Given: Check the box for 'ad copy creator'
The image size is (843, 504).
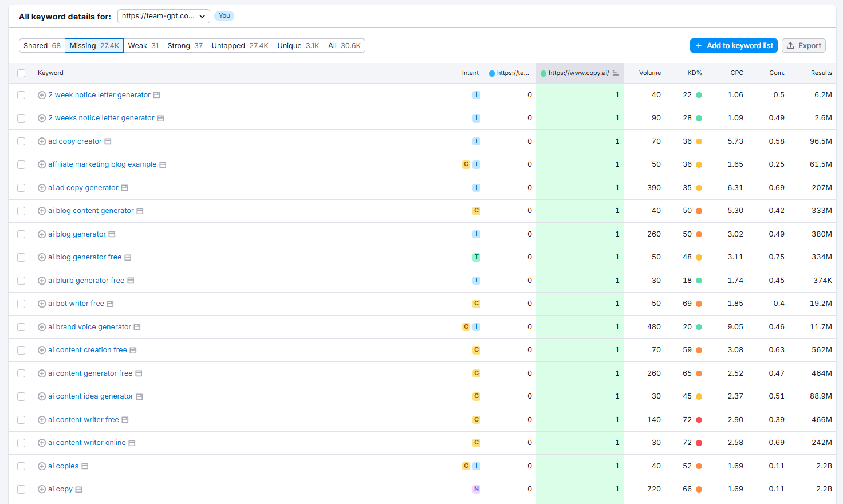Looking at the screenshot, I should click(x=21, y=141).
